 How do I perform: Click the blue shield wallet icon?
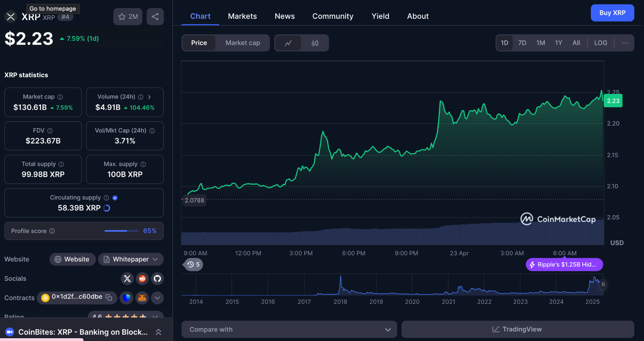point(126,298)
